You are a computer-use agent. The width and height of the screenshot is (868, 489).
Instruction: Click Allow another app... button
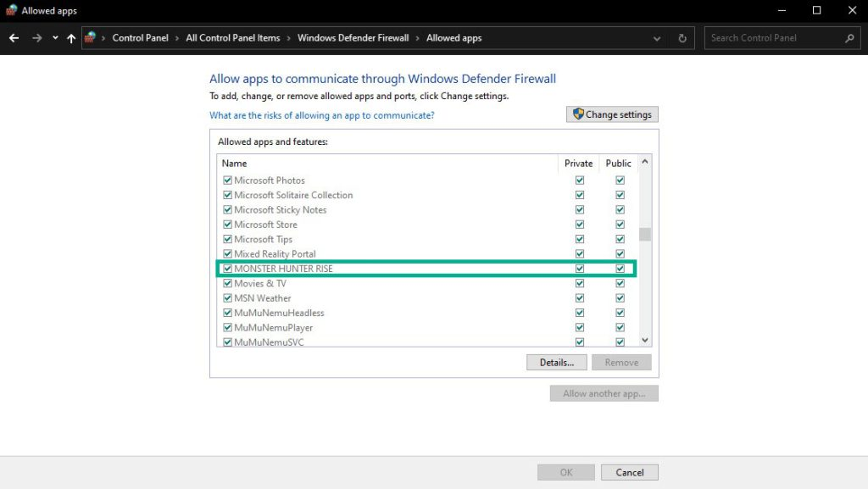604,393
